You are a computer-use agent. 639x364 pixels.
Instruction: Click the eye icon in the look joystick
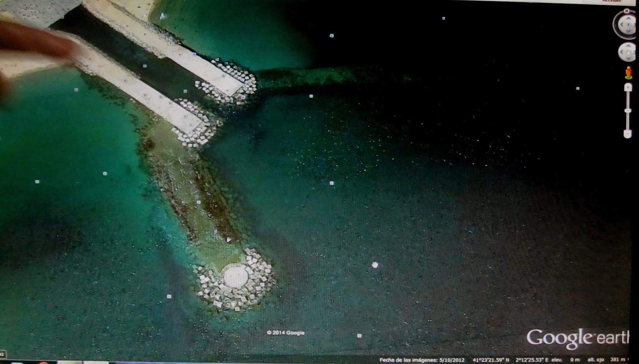click(x=628, y=24)
